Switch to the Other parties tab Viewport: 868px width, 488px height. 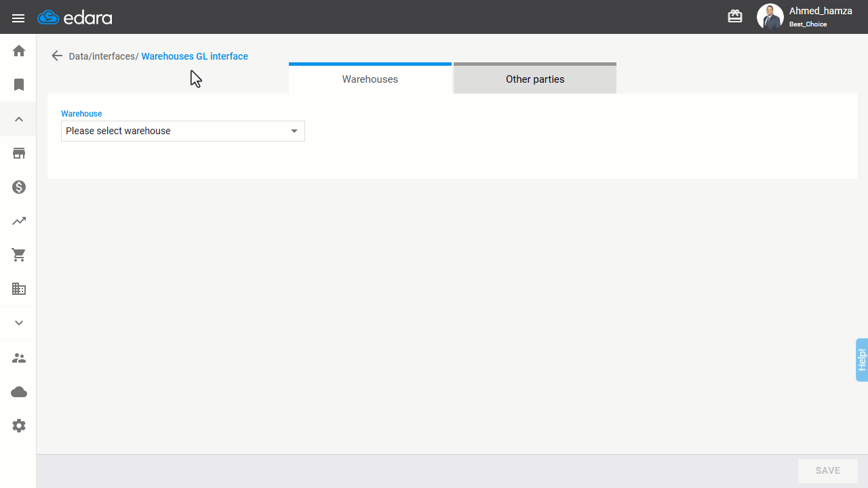(535, 78)
